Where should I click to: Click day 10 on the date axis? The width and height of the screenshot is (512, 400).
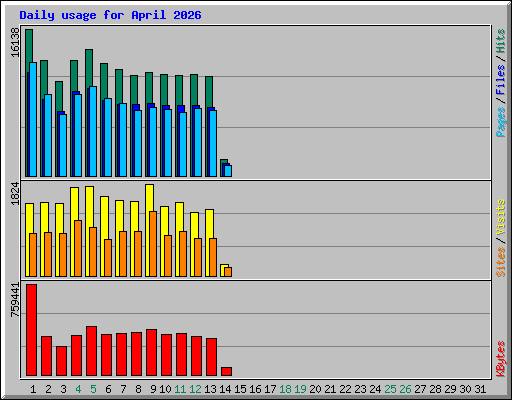[x=165, y=389]
